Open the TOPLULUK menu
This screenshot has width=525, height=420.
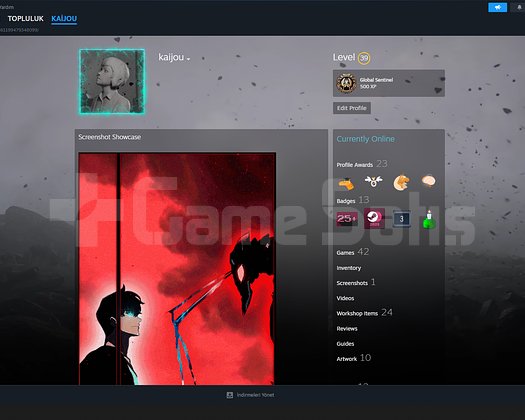[x=26, y=19]
